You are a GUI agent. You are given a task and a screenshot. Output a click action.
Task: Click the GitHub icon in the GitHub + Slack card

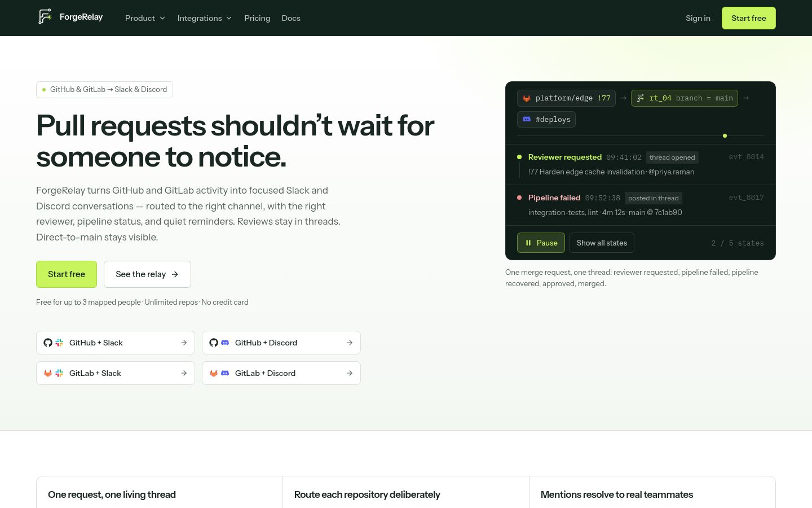[48, 343]
